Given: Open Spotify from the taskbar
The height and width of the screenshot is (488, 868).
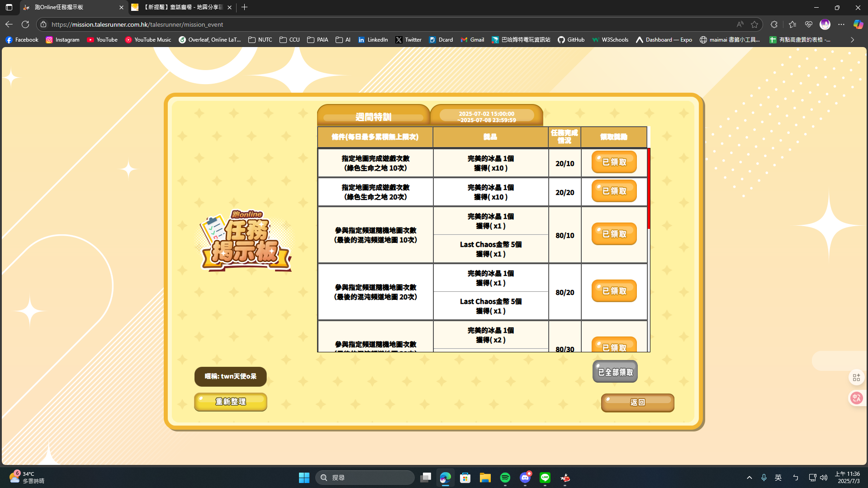Looking at the screenshot, I should click(505, 478).
